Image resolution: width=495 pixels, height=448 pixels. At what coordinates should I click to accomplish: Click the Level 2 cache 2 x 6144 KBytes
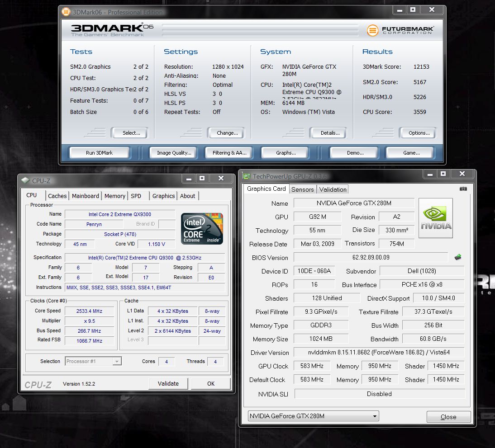click(x=173, y=331)
